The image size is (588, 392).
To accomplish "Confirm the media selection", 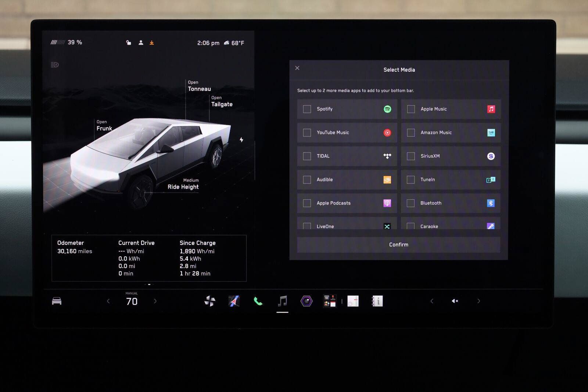I will pyautogui.click(x=399, y=245).
